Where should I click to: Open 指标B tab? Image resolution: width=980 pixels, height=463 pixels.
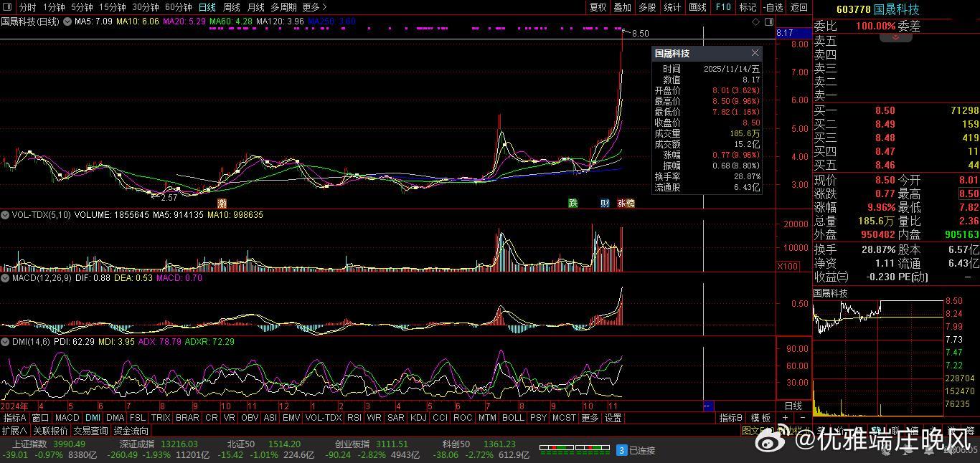click(x=731, y=418)
